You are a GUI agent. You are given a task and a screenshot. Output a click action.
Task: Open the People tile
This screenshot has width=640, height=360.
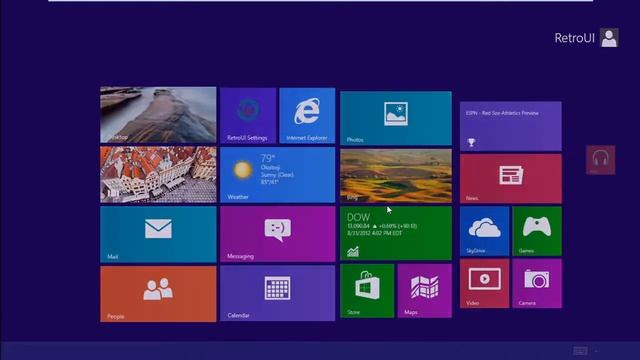pyautogui.click(x=158, y=294)
